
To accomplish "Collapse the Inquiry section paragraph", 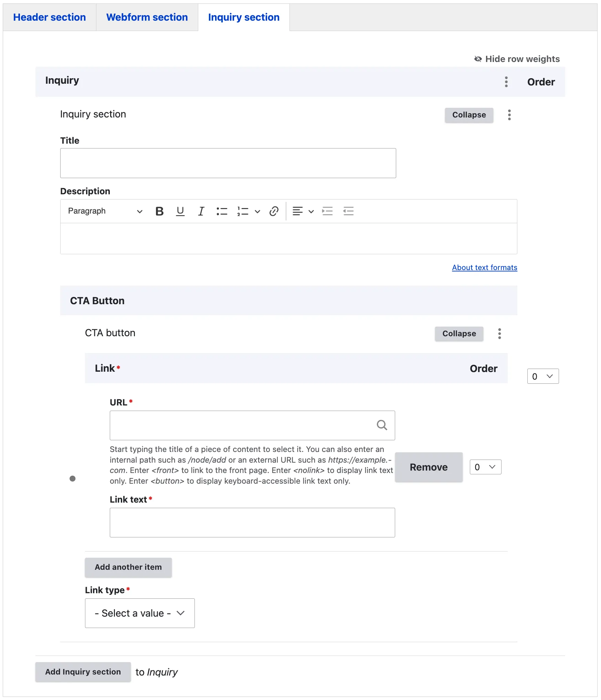I will (x=469, y=115).
